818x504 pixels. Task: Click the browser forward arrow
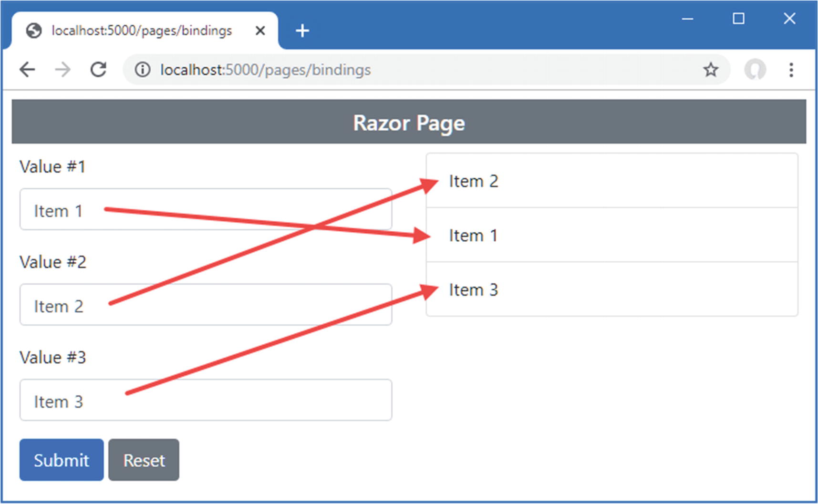(62, 70)
